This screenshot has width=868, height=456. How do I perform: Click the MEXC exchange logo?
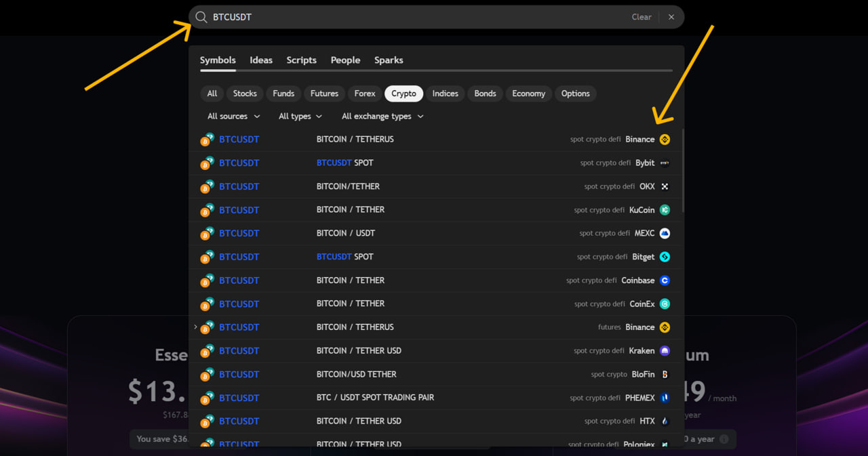click(665, 233)
